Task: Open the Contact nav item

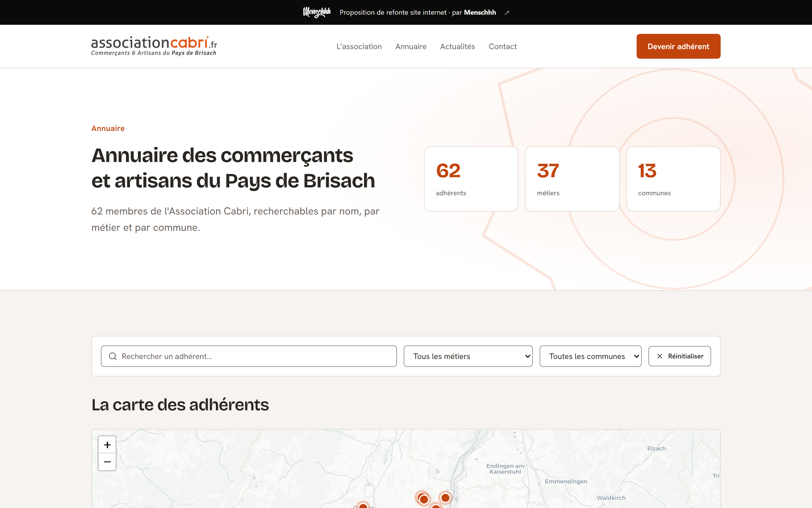Action: [502, 46]
